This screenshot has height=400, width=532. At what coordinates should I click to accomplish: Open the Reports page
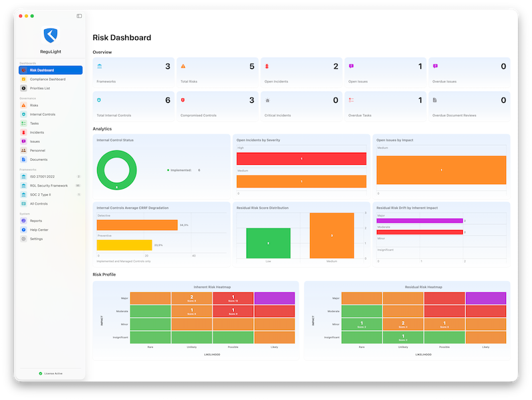(35, 221)
